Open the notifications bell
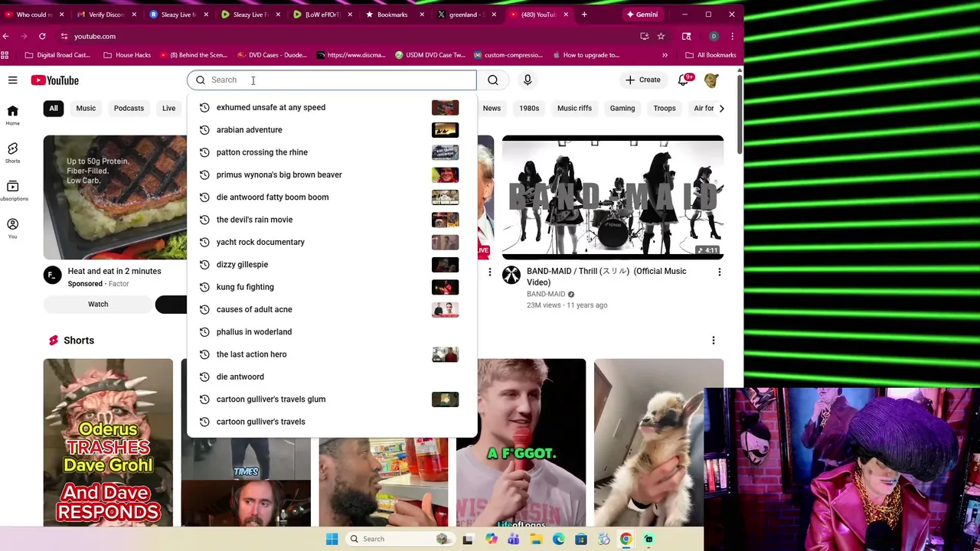The height and width of the screenshot is (551, 980). (x=684, y=80)
